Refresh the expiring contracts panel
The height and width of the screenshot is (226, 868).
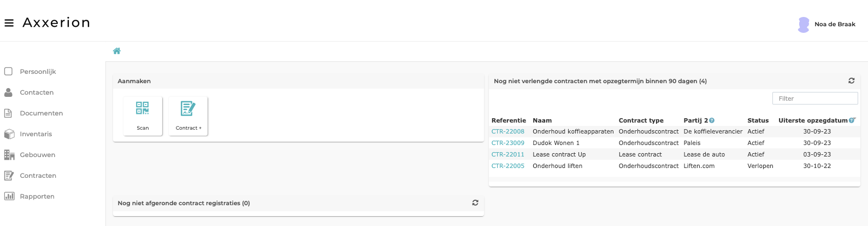851,81
